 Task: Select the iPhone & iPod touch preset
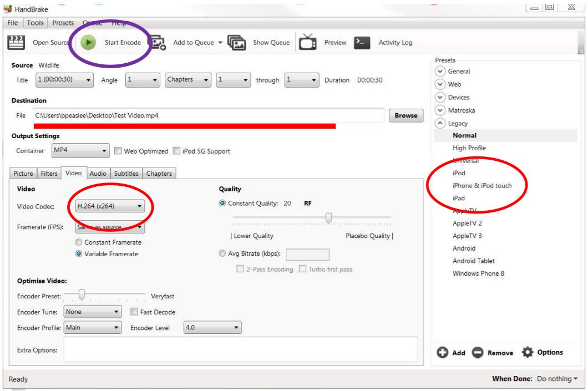(482, 186)
